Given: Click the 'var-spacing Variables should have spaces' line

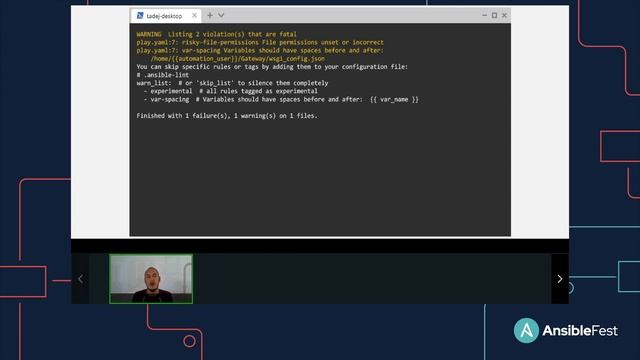Looking at the screenshot, I should pyautogui.click(x=260, y=51).
